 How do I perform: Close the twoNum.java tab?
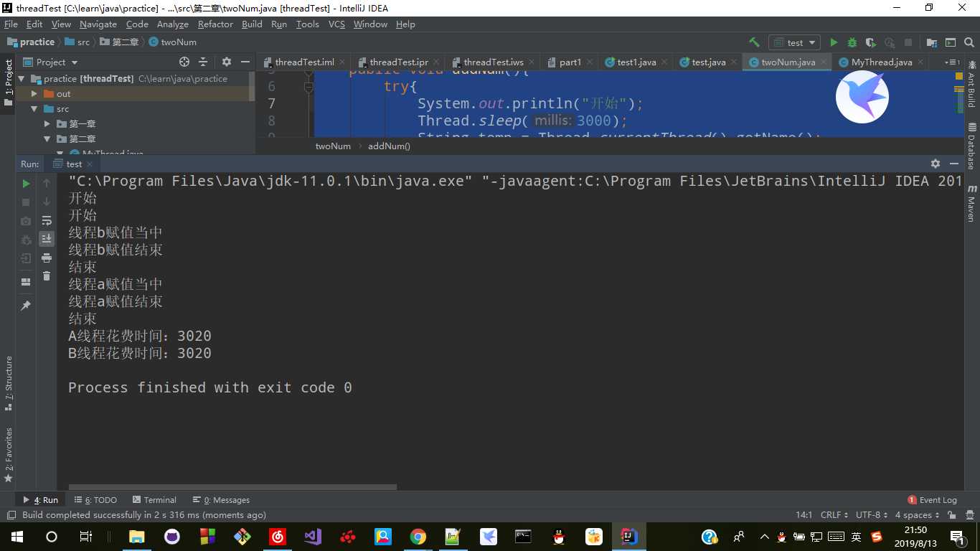(824, 62)
